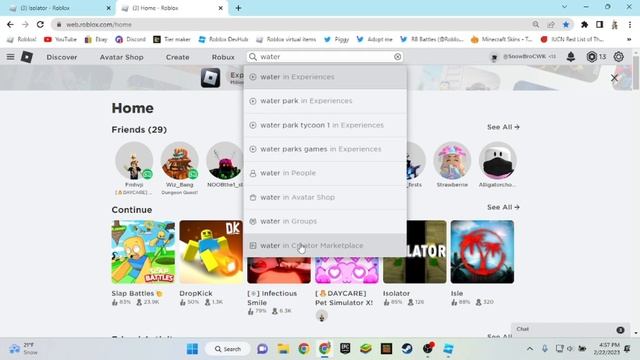640x360 pixels.
Task: Open the Slap Battles game thumbnail
Action: (x=143, y=252)
